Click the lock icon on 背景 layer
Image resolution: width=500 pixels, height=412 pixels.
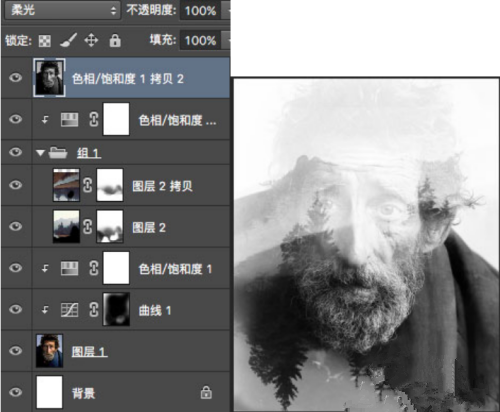(x=206, y=393)
